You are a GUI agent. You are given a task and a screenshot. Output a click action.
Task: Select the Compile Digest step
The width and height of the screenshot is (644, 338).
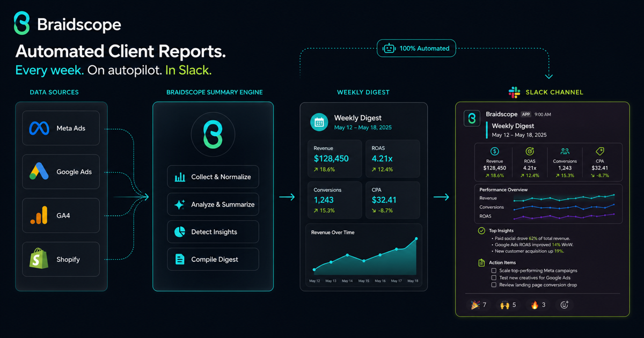(213, 259)
